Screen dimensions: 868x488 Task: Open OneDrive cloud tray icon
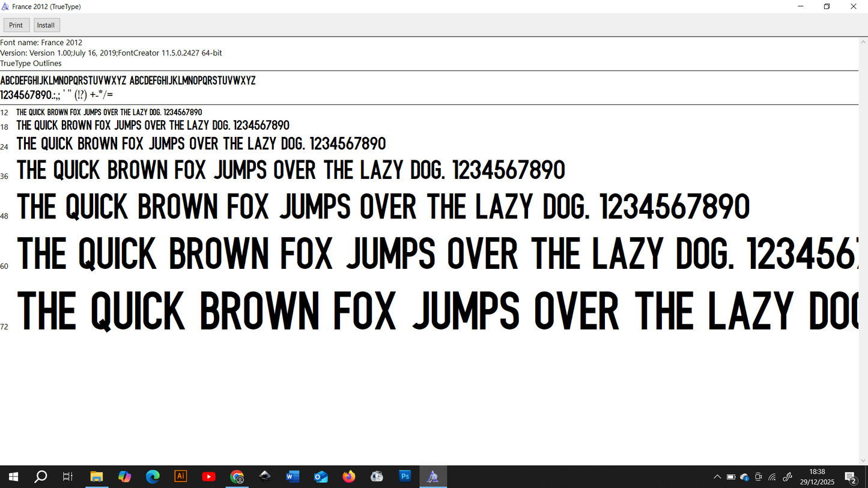click(745, 477)
